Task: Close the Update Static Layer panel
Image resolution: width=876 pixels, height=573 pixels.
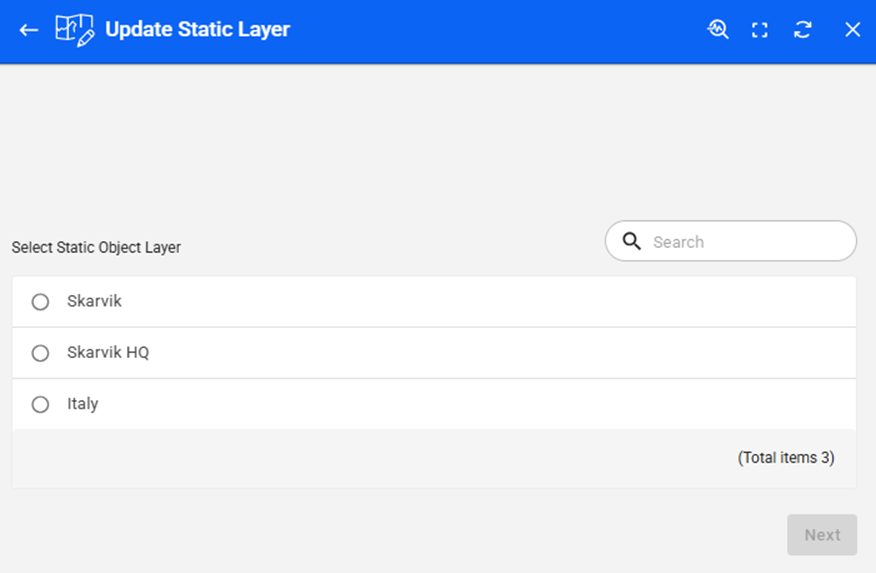Action: 852,30
